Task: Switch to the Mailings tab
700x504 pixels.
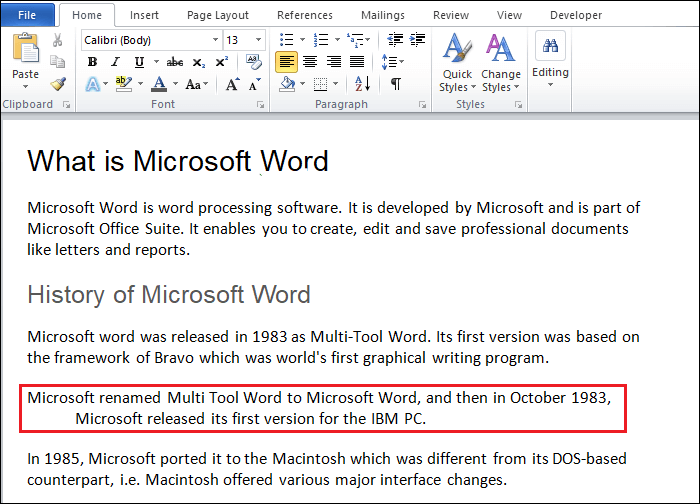Action: point(383,15)
